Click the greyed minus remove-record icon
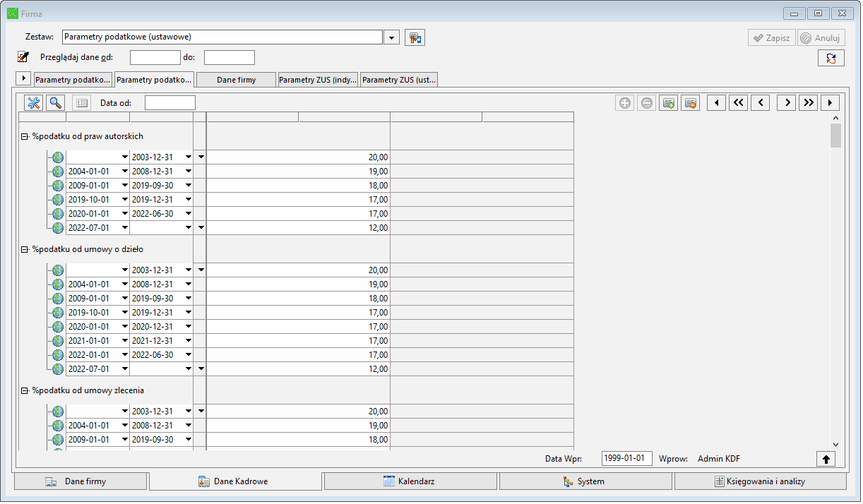This screenshot has height=504, width=863. coord(647,103)
